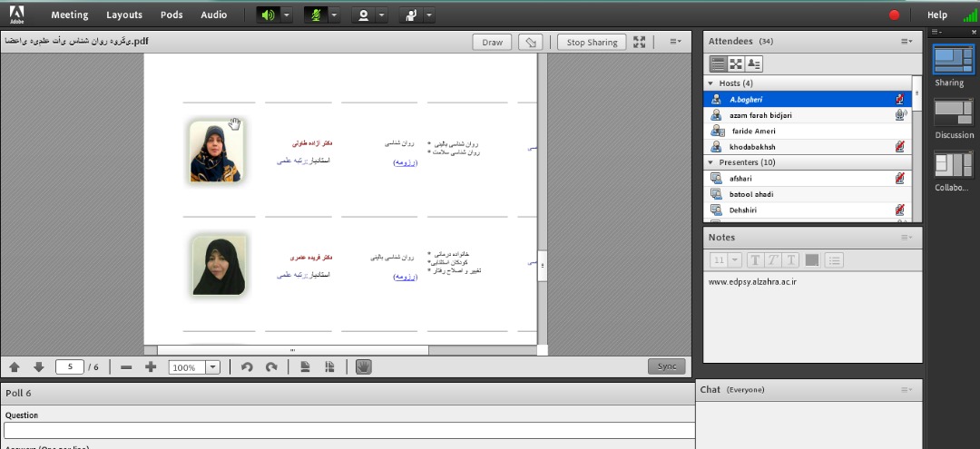Rotate document counterclockwise
980x449 pixels.
click(x=247, y=367)
